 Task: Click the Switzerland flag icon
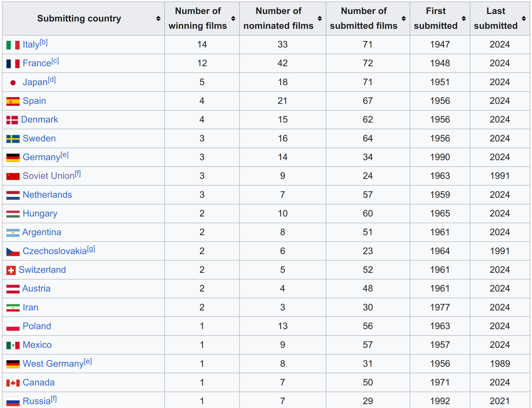(11, 270)
